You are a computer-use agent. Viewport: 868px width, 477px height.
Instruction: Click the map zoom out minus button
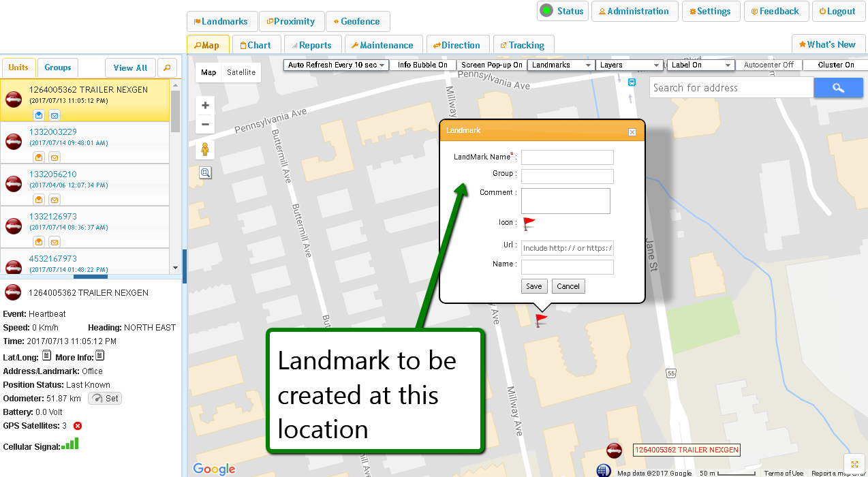pos(205,125)
